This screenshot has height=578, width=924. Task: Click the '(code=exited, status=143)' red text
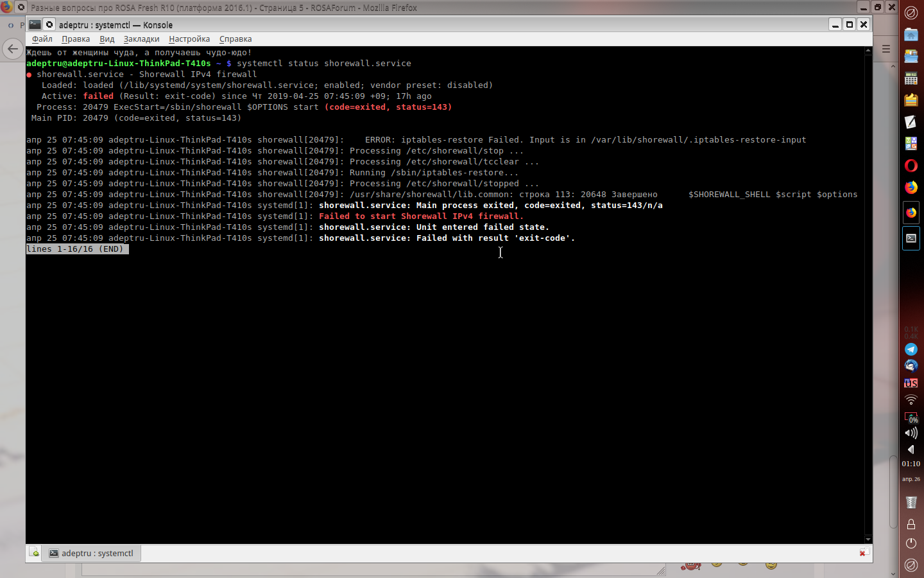point(388,107)
